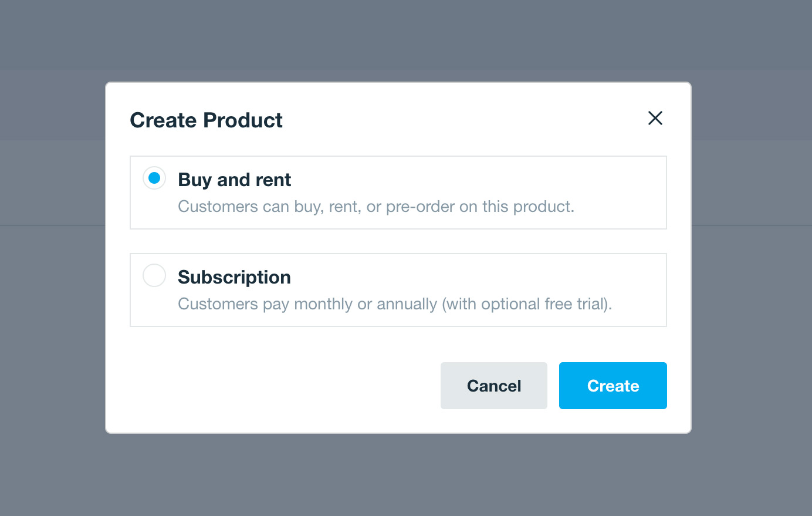Click the blue Create confirmation button
The image size is (812, 516).
(x=613, y=386)
